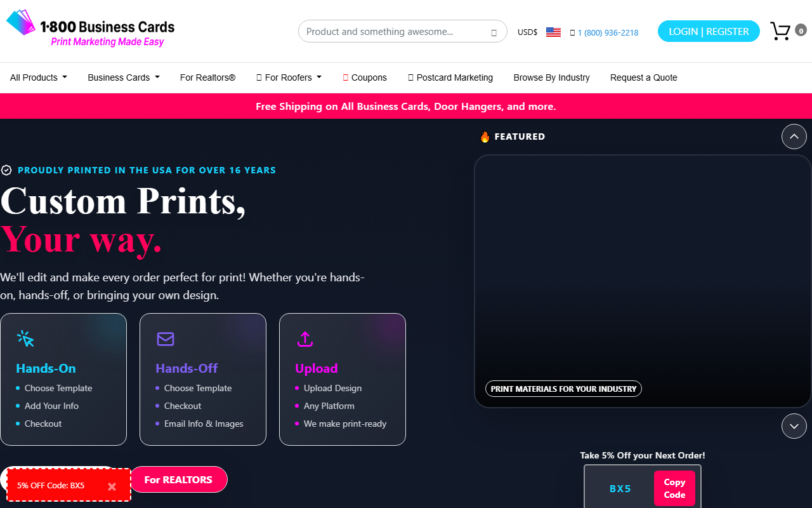
Task: Click 'Choose Template' under Hands-Off
Action: tap(198, 388)
